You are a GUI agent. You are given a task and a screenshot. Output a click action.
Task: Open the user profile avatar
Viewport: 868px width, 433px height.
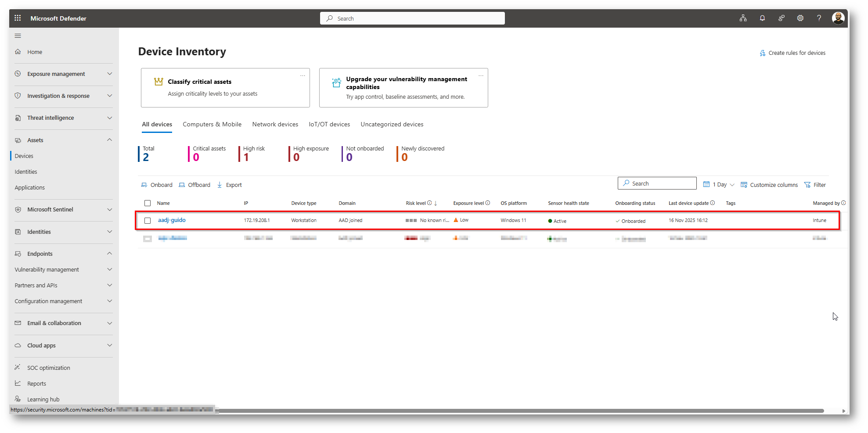pyautogui.click(x=838, y=18)
